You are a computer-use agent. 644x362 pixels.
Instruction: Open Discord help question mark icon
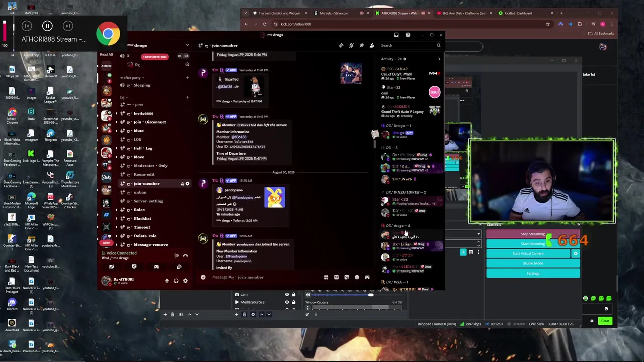(408, 35)
